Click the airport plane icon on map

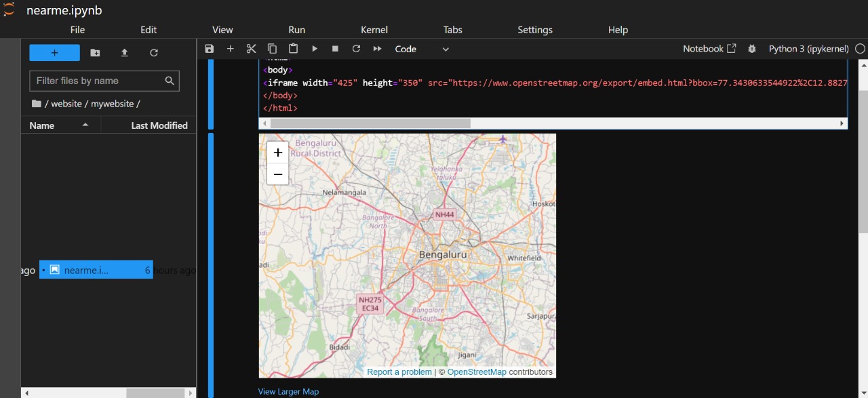click(x=502, y=139)
